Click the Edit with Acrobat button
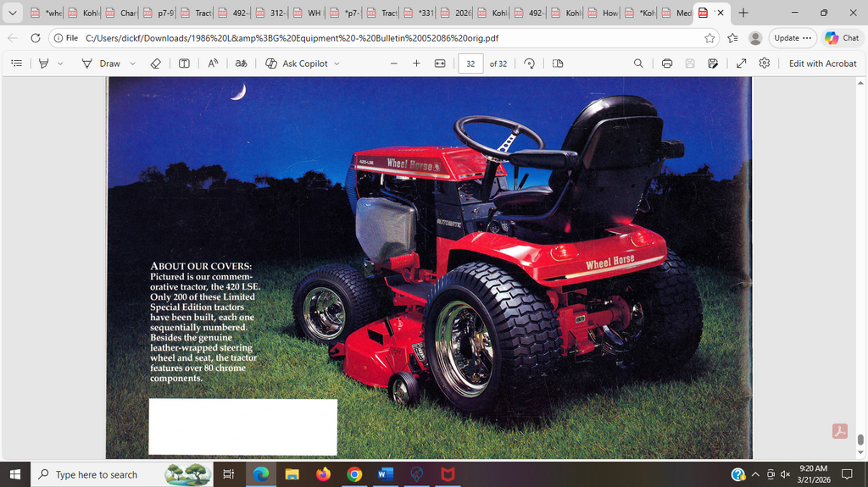The width and height of the screenshot is (868, 487). [823, 64]
